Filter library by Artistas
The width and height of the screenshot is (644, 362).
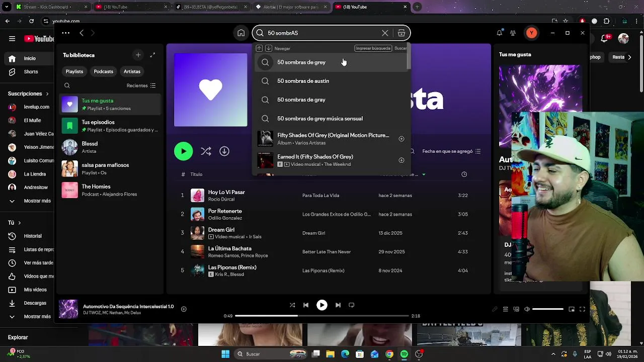[132, 71]
